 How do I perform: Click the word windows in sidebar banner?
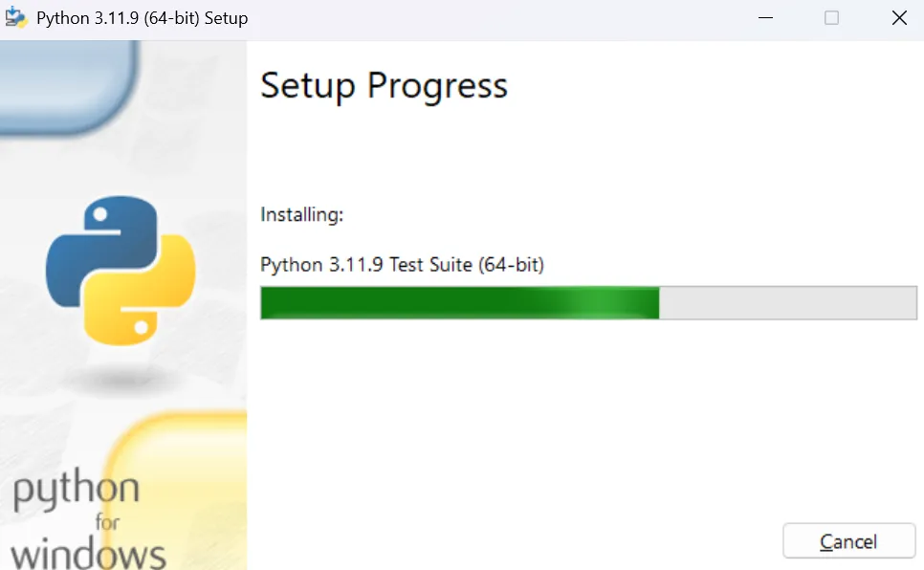(x=88, y=554)
